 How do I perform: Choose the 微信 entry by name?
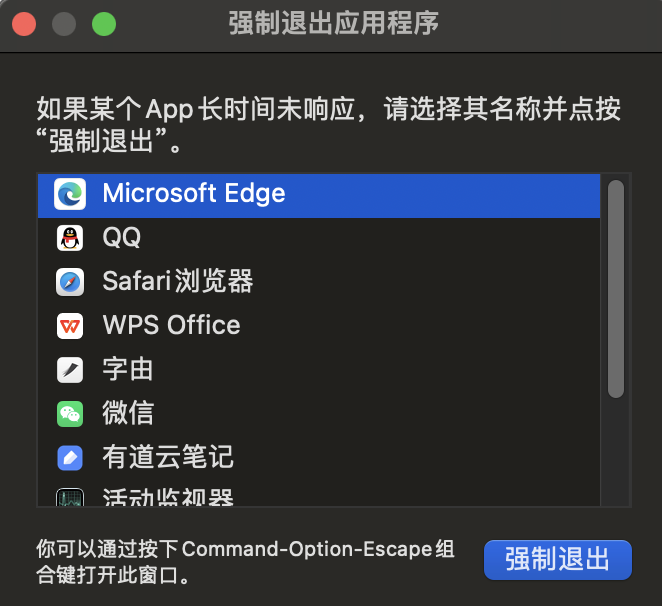(x=128, y=414)
